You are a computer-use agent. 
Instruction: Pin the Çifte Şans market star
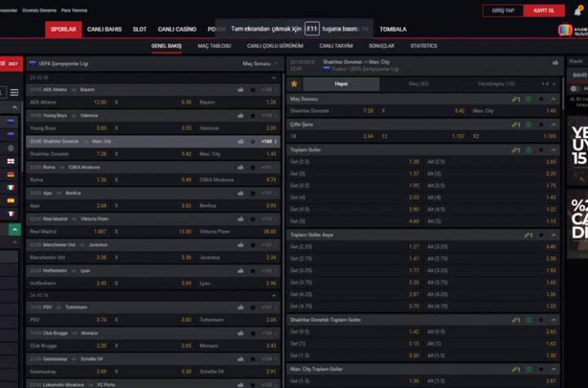tap(541, 125)
